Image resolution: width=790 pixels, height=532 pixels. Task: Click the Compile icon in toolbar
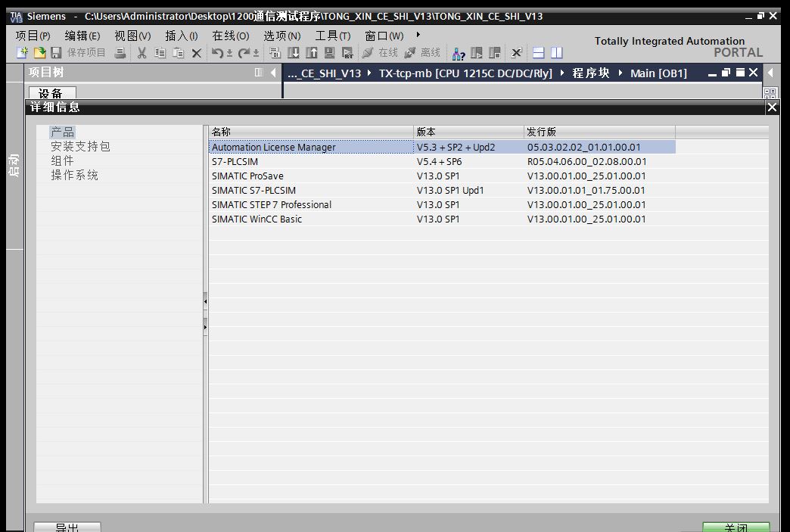click(275, 52)
